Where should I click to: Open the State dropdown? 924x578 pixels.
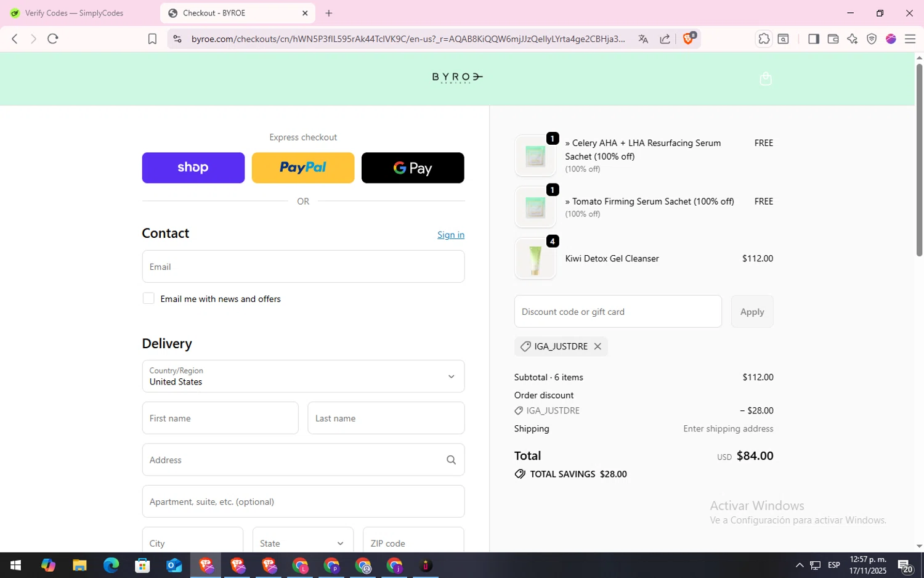(x=303, y=542)
